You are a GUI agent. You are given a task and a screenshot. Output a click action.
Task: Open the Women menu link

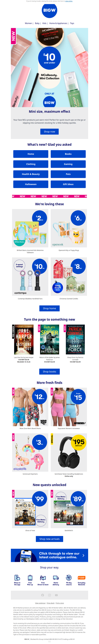pos(28,23)
